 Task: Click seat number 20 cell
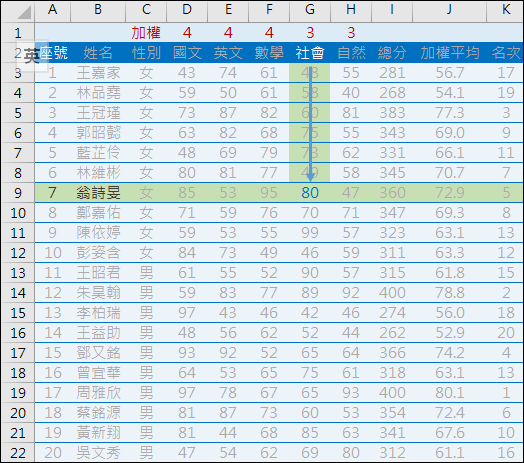pyautogui.click(x=52, y=453)
